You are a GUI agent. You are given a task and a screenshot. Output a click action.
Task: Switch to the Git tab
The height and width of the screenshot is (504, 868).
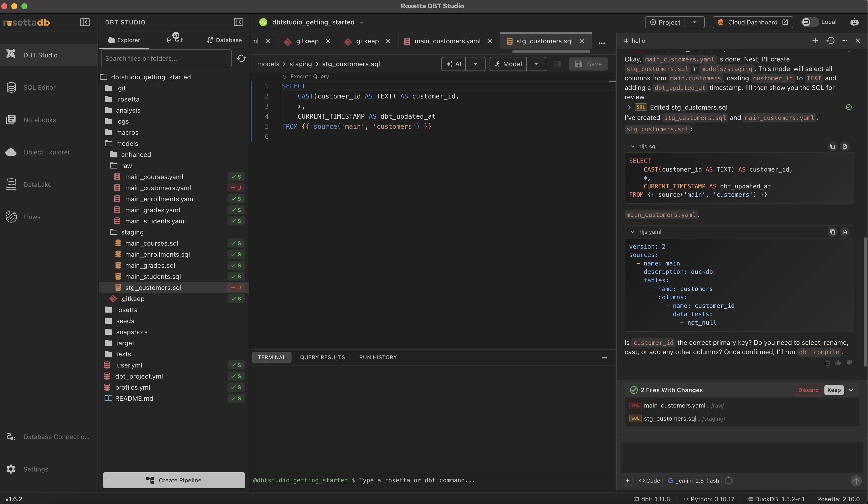pyautogui.click(x=175, y=40)
